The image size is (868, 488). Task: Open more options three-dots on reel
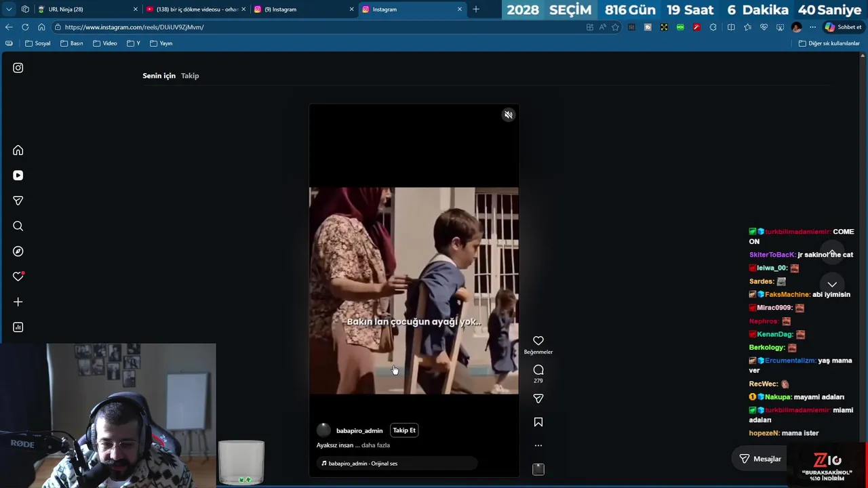(x=538, y=446)
